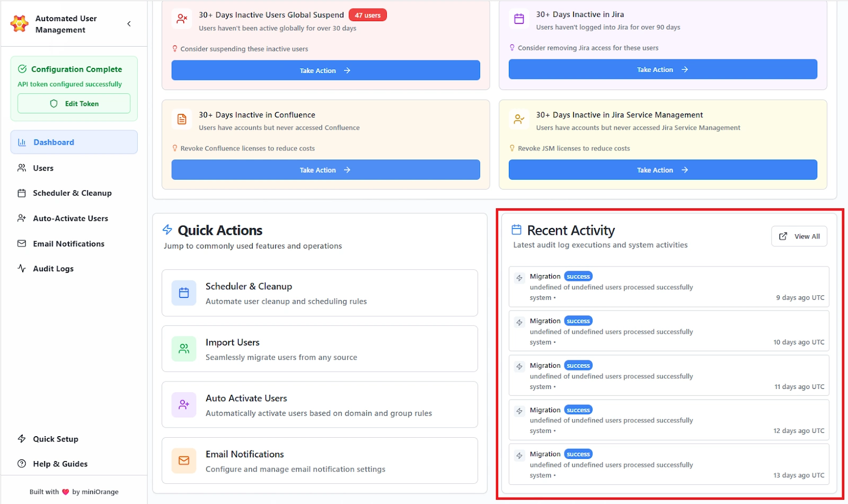Click the green Import Users icon
848x504 pixels.
(x=183, y=349)
